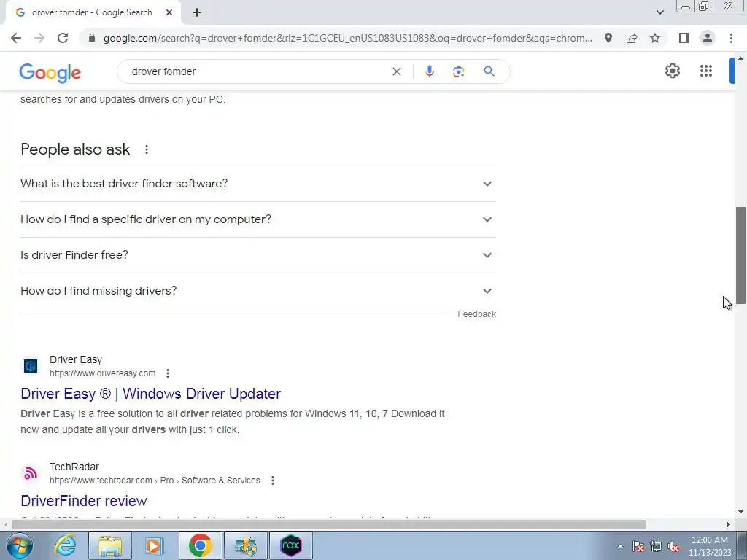747x560 pixels.
Task: Click the Feedback link
Action: 476,314
